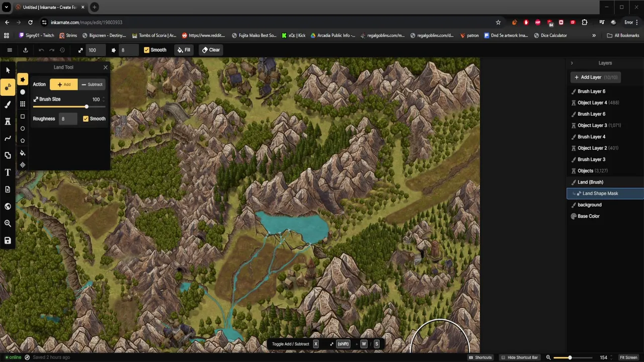Choose the paint bucket fill mode

coord(23,153)
